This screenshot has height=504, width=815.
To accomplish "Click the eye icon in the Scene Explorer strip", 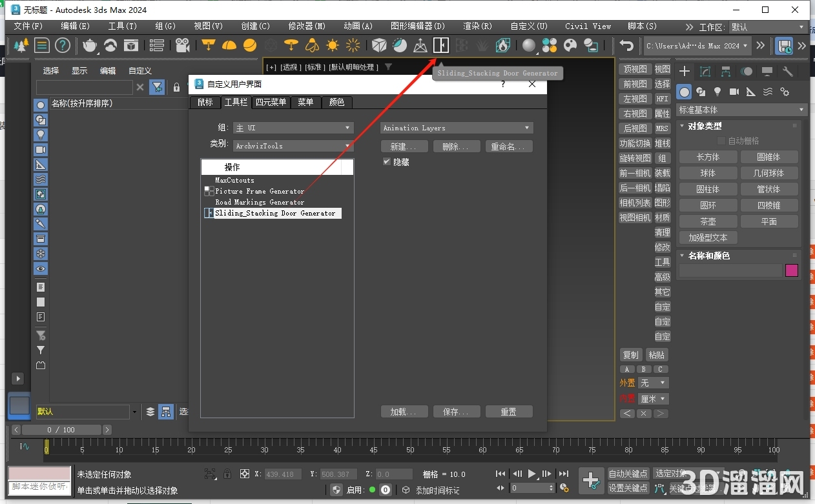I will click(41, 270).
